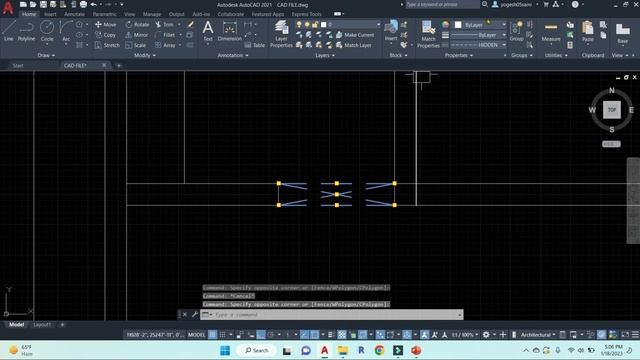
Task: Activate the Mirror command
Action: [137, 35]
